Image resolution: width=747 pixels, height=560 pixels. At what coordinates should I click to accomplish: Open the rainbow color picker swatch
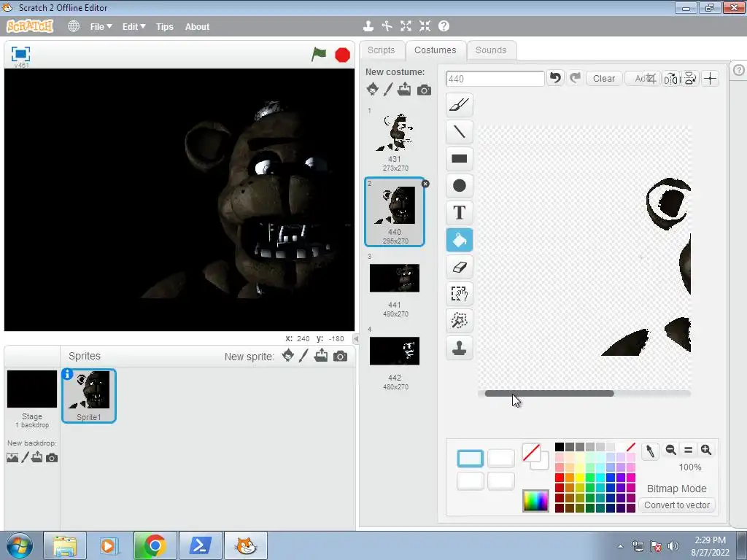pos(535,500)
